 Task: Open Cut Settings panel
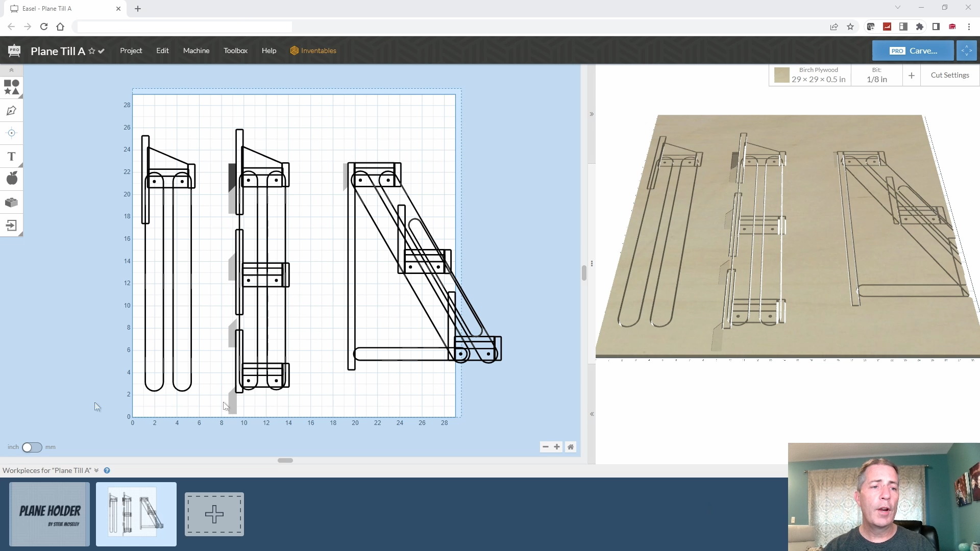(949, 75)
